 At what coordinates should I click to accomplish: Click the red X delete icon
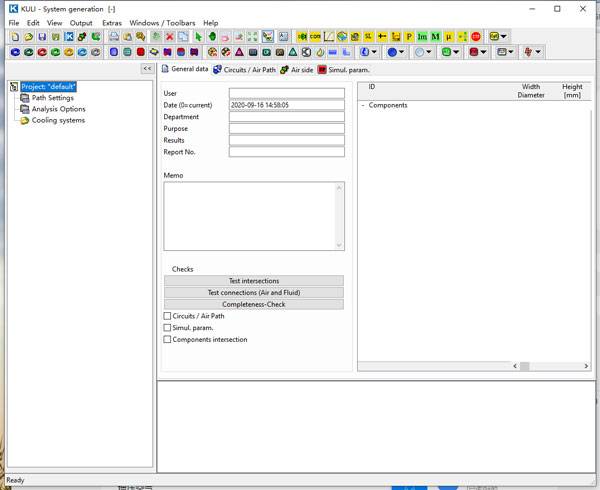(170, 37)
